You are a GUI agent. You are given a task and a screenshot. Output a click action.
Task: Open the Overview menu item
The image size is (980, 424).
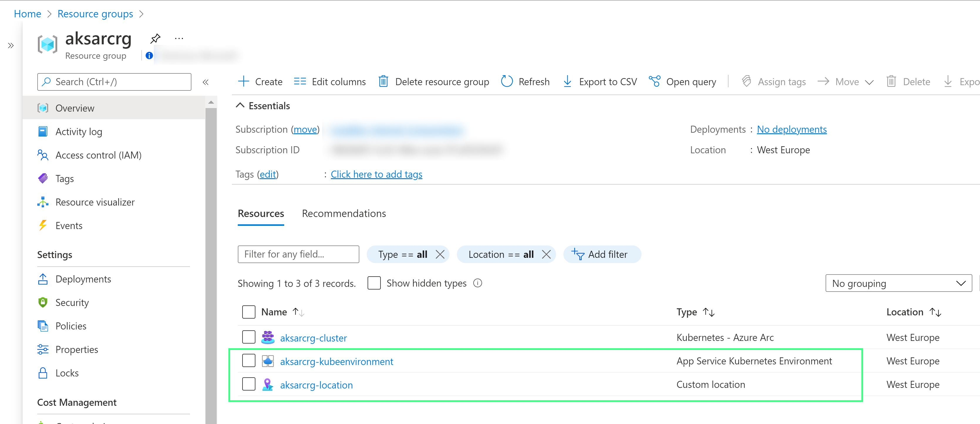75,107
